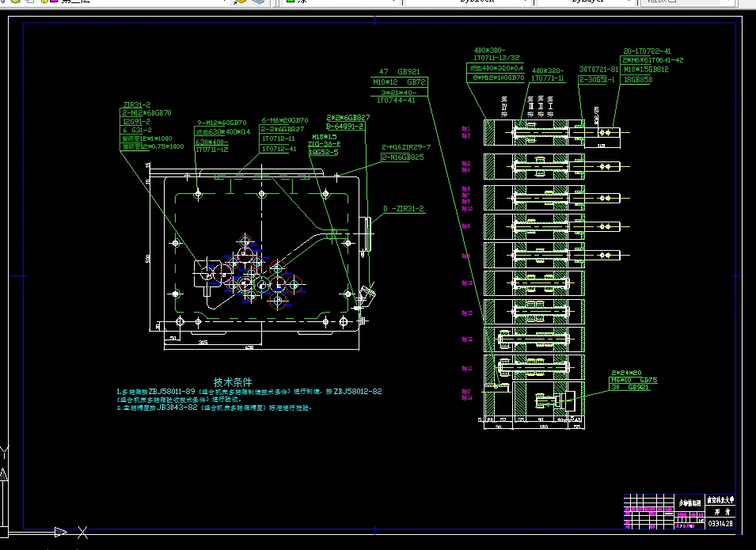Image resolution: width=756 pixels, height=550 pixels.
Task: Select the M18*1.5GB812 label
Action: click(x=646, y=70)
